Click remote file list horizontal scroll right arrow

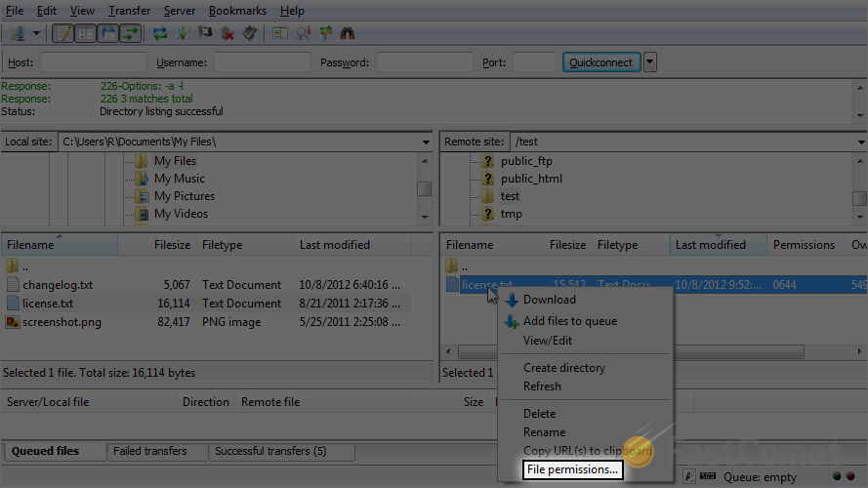pos(859,351)
